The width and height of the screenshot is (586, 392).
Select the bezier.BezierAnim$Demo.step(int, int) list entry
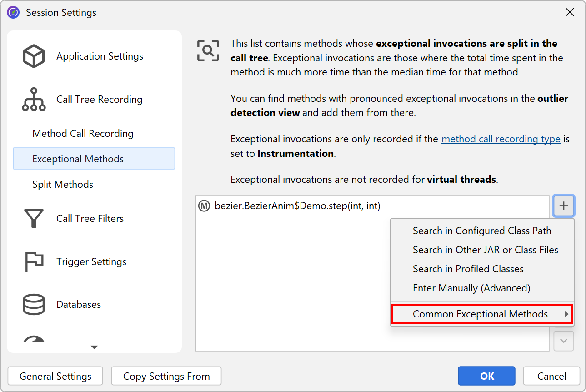(297, 206)
